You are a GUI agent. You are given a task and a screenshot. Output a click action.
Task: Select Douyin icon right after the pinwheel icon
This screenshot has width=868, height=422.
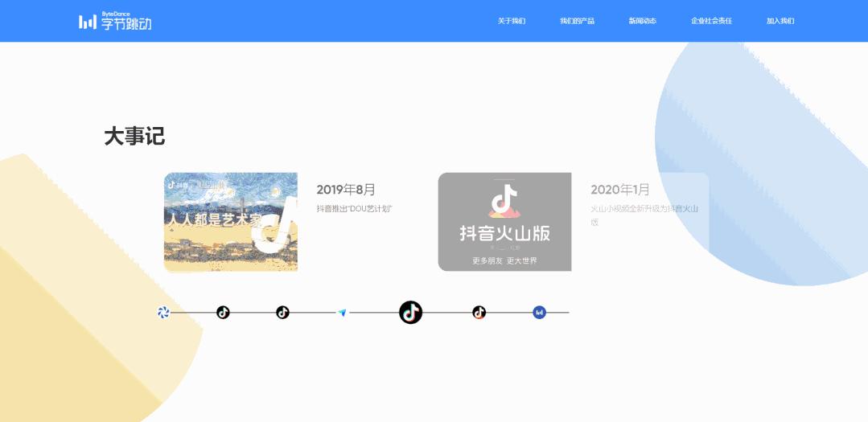coord(223,313)
